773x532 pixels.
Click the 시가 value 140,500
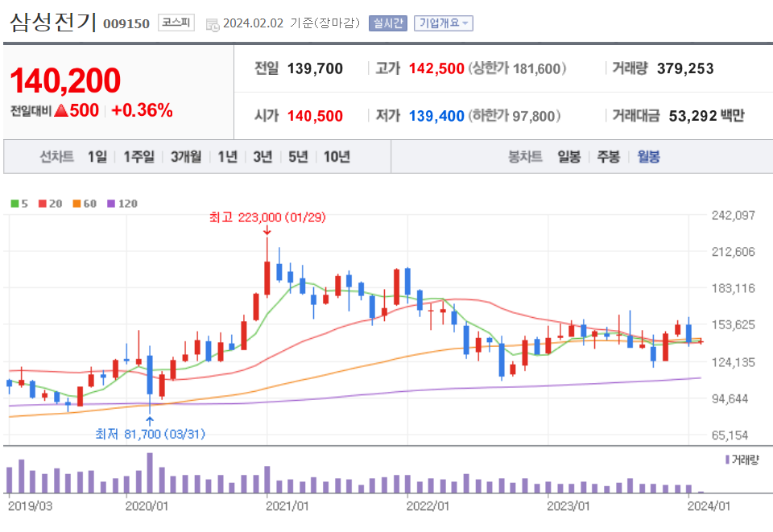315,116
